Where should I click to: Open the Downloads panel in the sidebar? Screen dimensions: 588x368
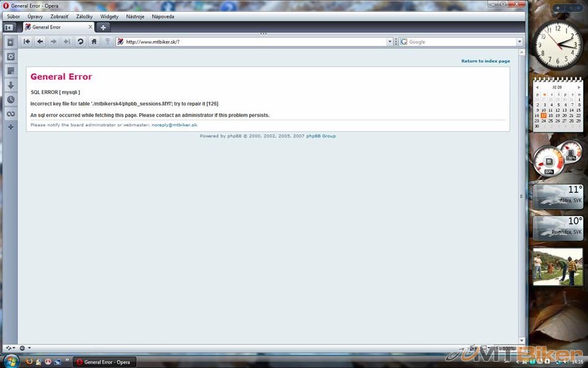[x=11, y=85]
